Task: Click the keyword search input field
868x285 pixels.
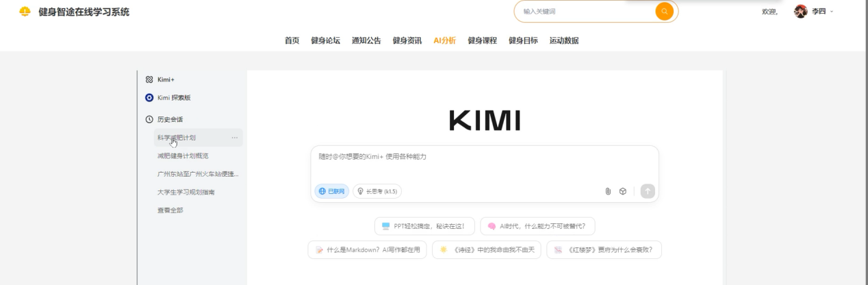Action: (586, 12)
